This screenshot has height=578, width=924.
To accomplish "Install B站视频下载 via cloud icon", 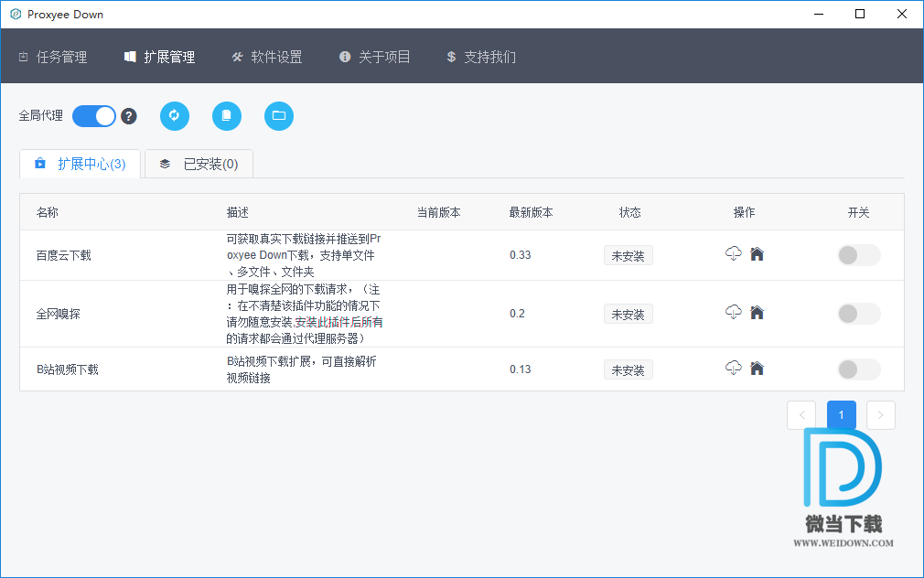I will (733, 369).
